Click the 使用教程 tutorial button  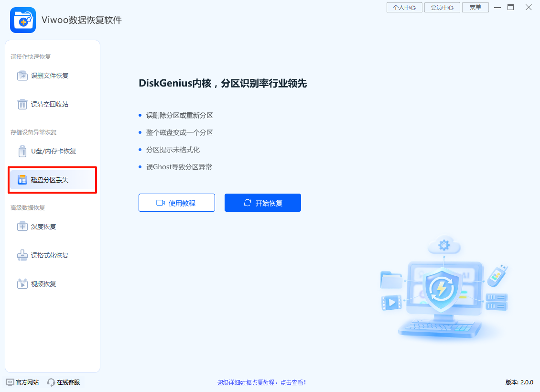coord(176,202)
